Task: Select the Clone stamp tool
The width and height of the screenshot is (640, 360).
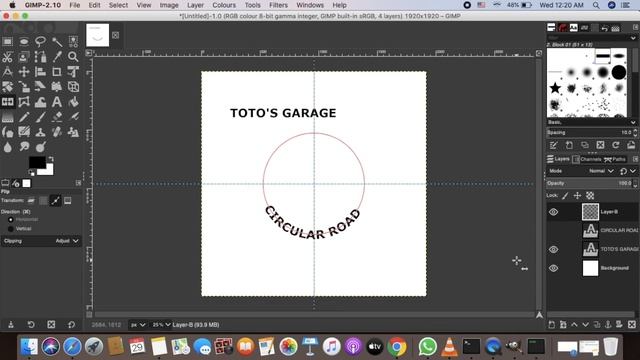Action: pyautogui.click(x=40, y=132)
